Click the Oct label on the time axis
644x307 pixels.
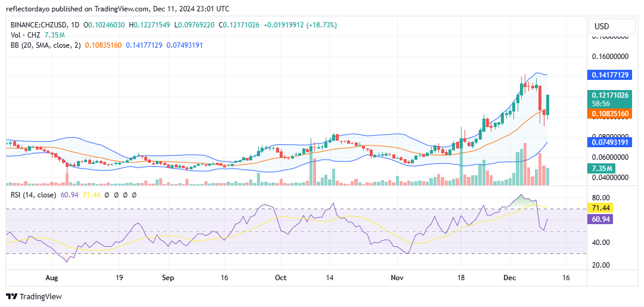(280, 278)
